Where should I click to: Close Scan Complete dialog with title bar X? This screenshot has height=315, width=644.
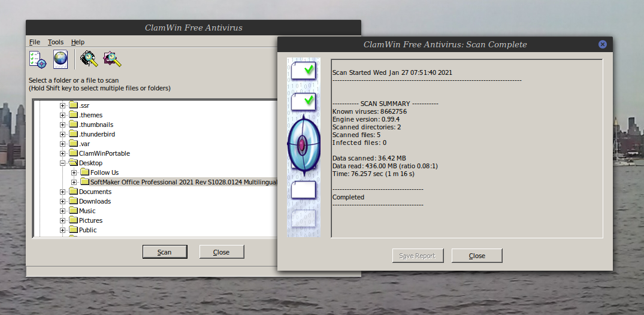click(603, 44)
